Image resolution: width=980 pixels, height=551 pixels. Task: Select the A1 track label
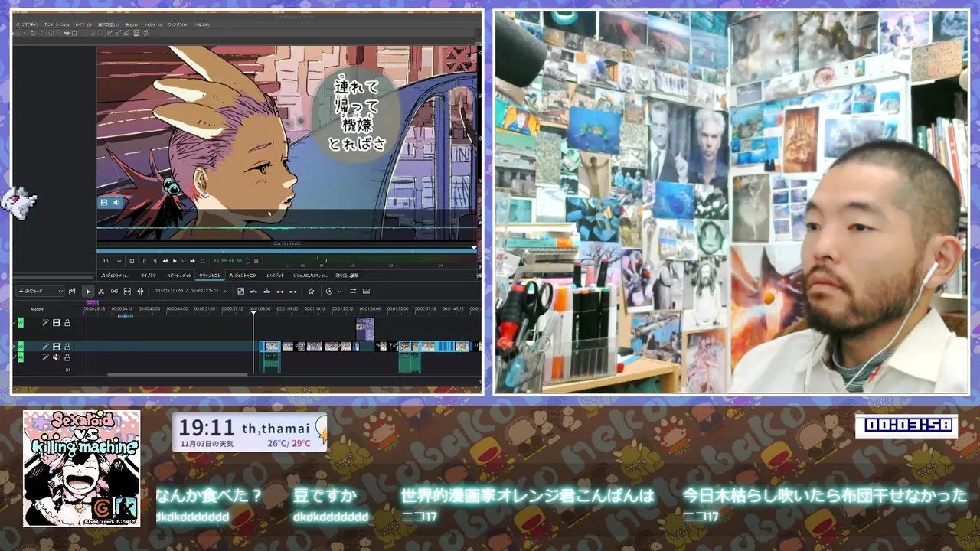(21, 357)
